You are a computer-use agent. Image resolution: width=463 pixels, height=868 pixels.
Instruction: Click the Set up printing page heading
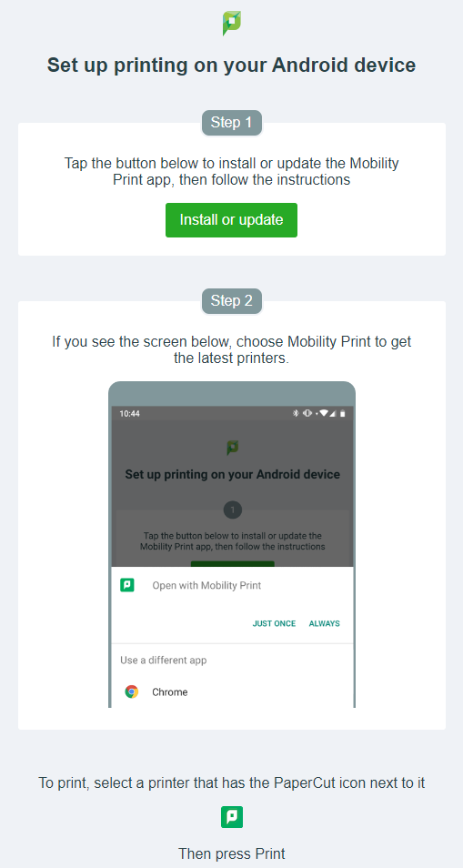coord(231,66)
